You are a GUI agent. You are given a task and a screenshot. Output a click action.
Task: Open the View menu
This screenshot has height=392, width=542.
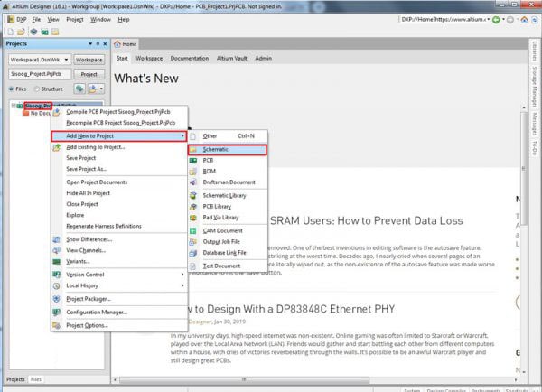(53, 19)
